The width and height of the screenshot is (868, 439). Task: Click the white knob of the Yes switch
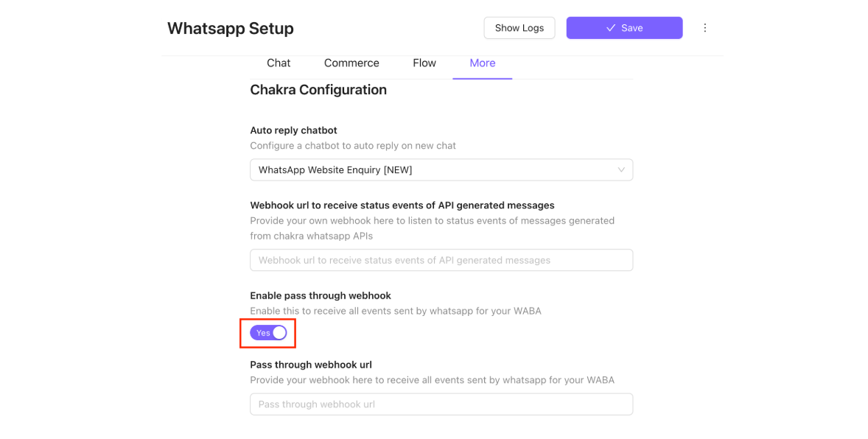(279, 333)
